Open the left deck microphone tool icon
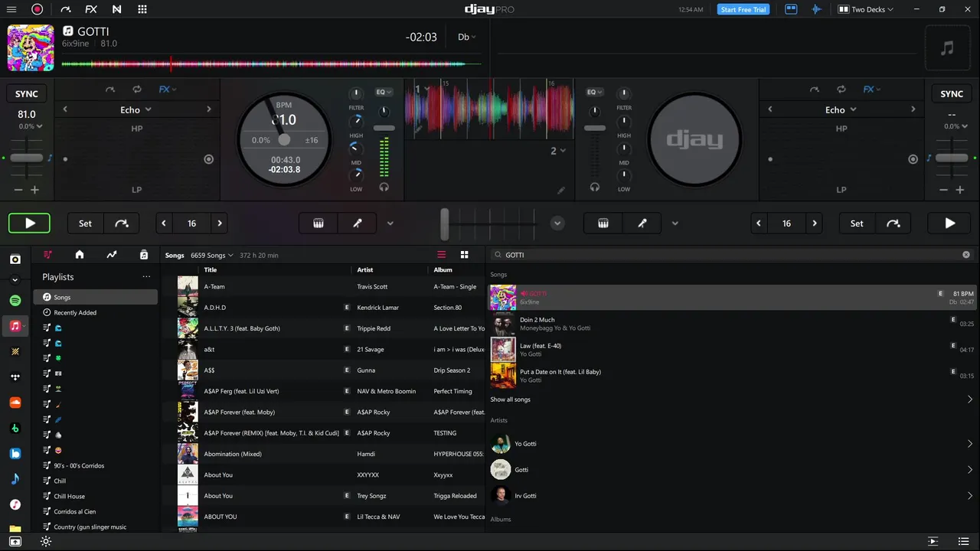Screen dimensions: 980x551 [357, 223]
